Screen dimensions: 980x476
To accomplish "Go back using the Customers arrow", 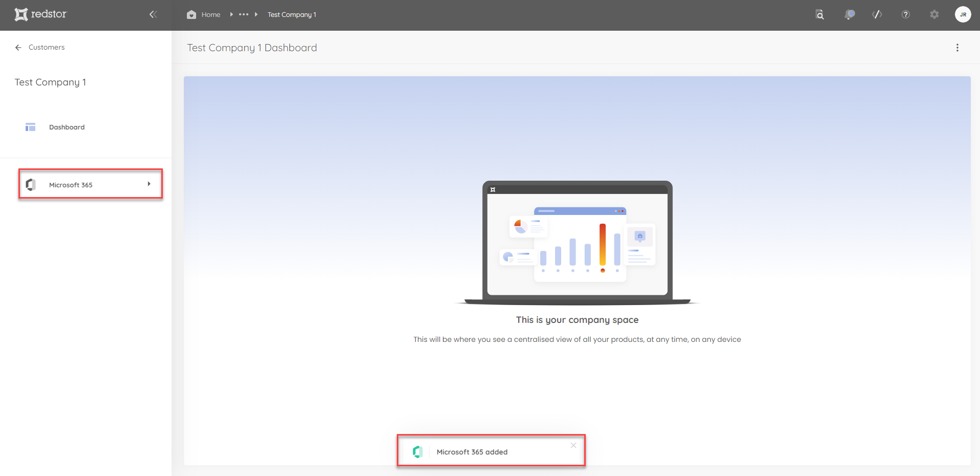I will 18,48.
